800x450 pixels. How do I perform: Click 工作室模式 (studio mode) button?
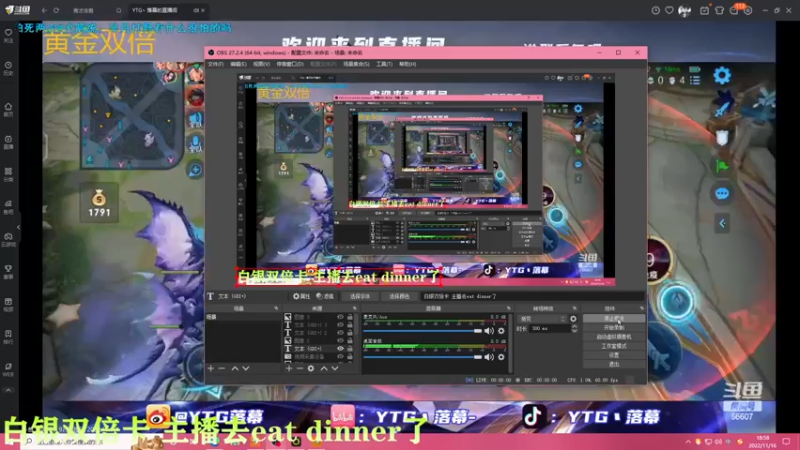(614, 346)
